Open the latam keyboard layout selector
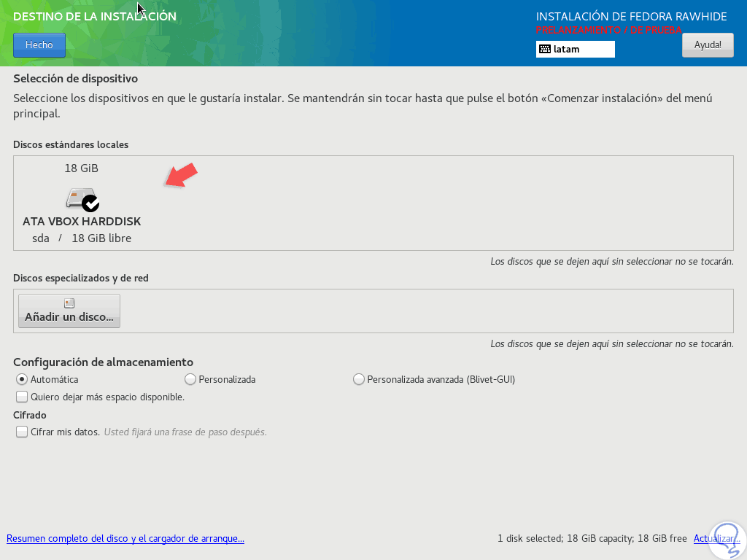747x560 pixels. click(575, 49)
